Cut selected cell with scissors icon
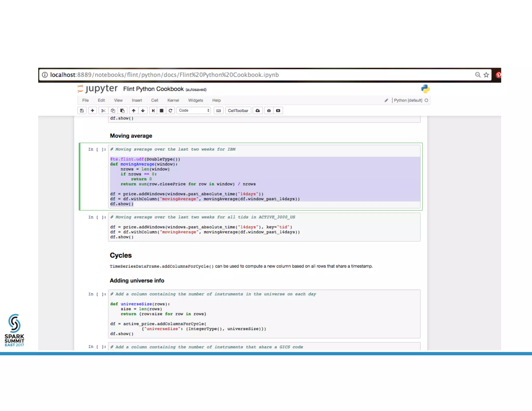 [103, 111]
